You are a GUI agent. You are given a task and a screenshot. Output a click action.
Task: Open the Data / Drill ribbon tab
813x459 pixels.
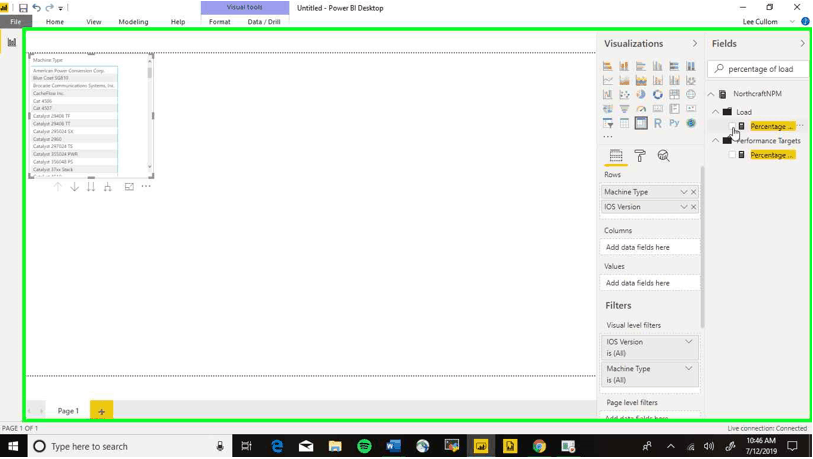[264, 22]
